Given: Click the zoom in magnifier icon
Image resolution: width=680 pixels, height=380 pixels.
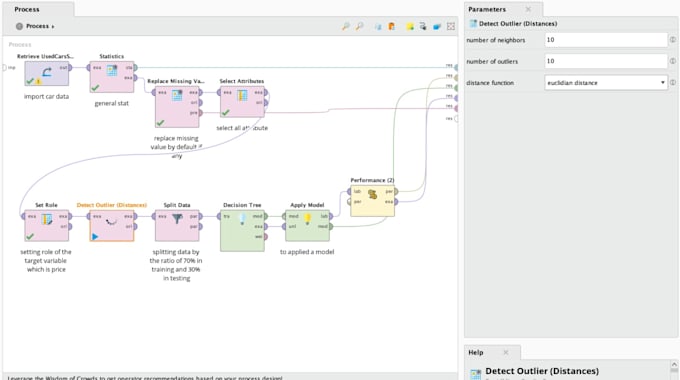Looking at the screenshot, I should pos(346,26).
